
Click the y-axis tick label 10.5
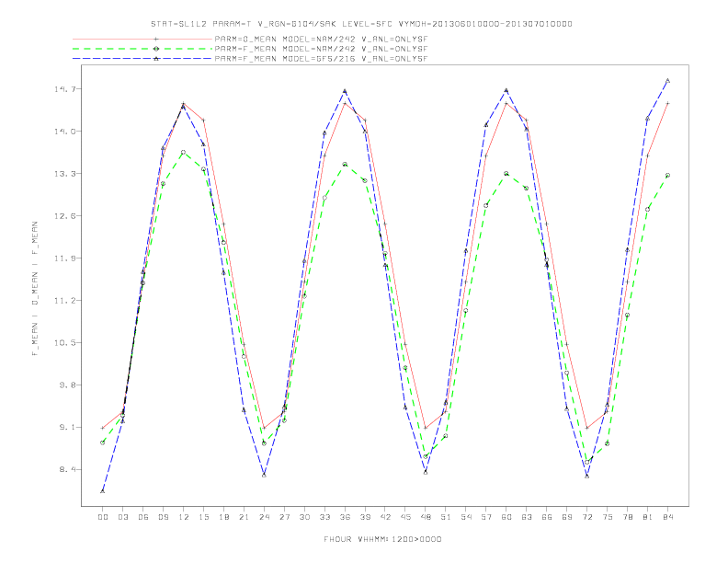click(x=63, y=343)
